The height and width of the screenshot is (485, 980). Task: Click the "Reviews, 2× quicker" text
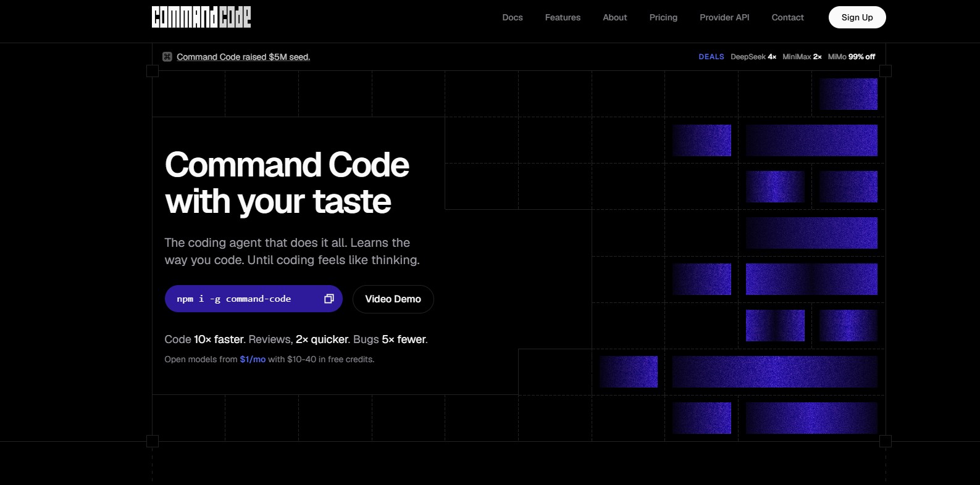pyautogui.click(x=299, y=339)
